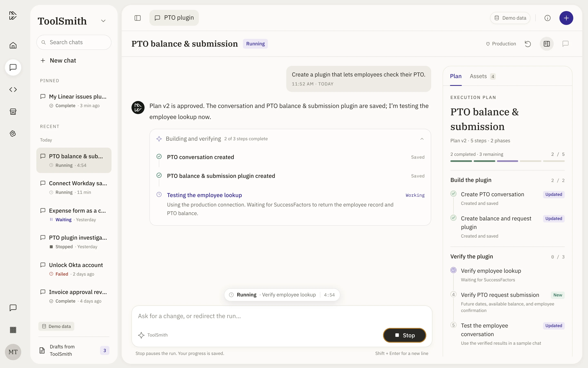Open the storefront marketplace icon
The height and width of the screenshot is (368, 588).
click(13, 112)
